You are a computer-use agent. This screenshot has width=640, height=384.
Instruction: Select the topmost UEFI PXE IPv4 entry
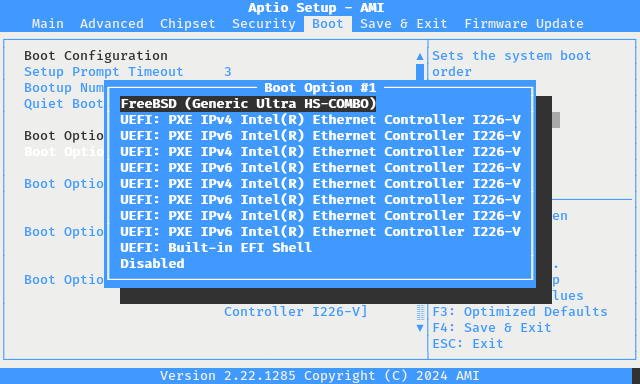320,120
